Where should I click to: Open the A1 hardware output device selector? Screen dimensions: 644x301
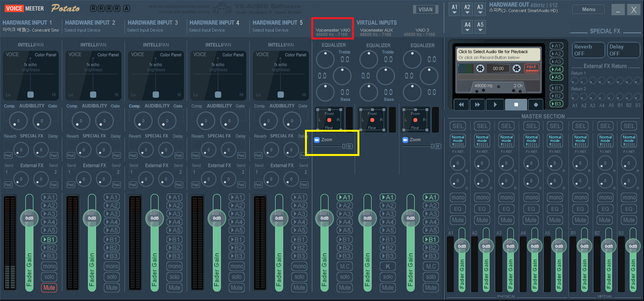click(454, 9)
